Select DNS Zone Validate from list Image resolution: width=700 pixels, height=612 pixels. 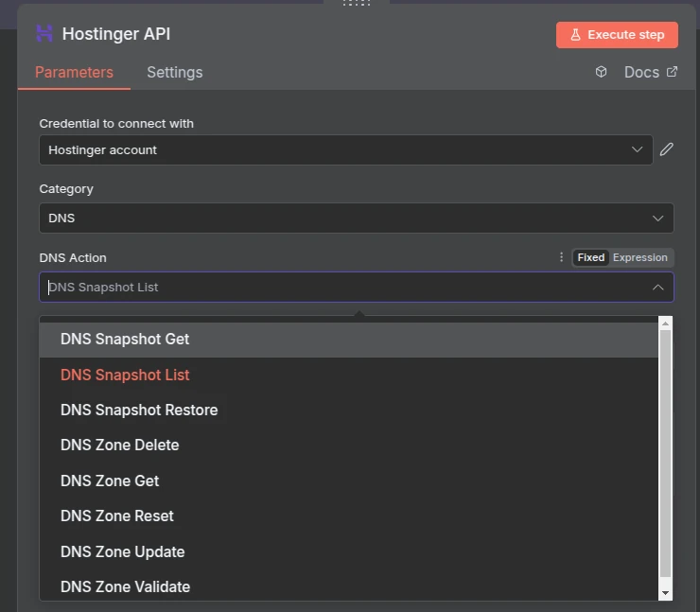125,586
